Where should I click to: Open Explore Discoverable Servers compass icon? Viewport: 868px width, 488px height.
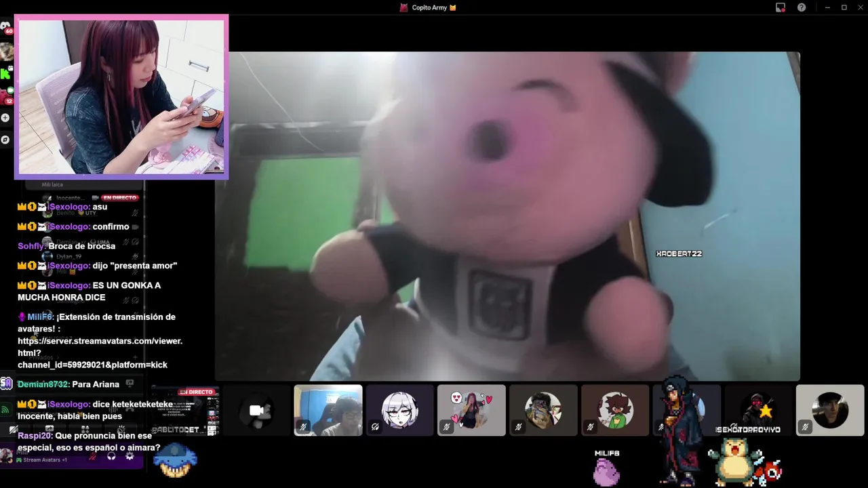click(x=5, y=140)
